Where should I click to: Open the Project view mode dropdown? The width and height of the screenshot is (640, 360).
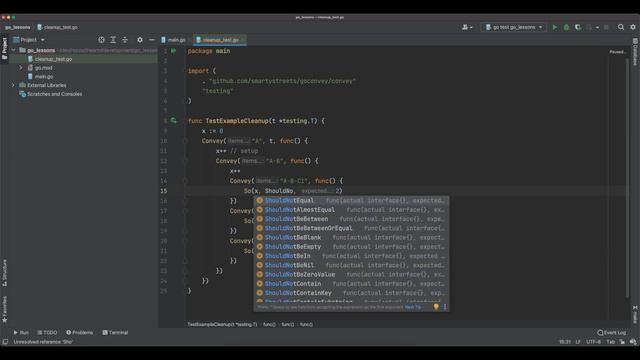(29, 40)
